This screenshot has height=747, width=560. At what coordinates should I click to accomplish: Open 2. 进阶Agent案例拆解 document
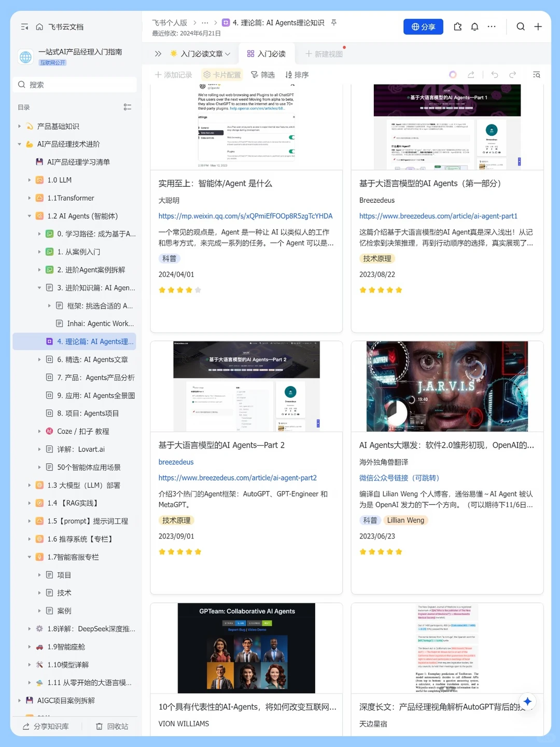tap(91, 270)
